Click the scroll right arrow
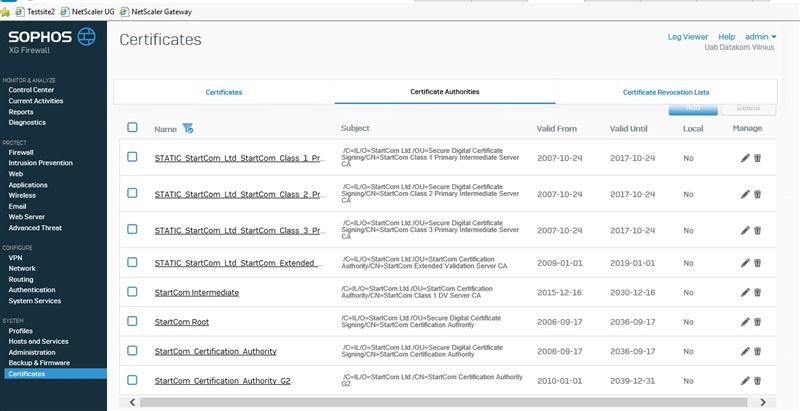The width and height of the screenshot is (800, 411). [x=763, y=402]
